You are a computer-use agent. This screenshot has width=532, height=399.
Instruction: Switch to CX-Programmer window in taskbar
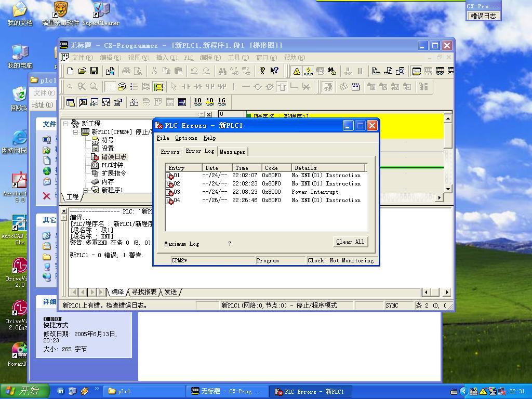[228, 391]
